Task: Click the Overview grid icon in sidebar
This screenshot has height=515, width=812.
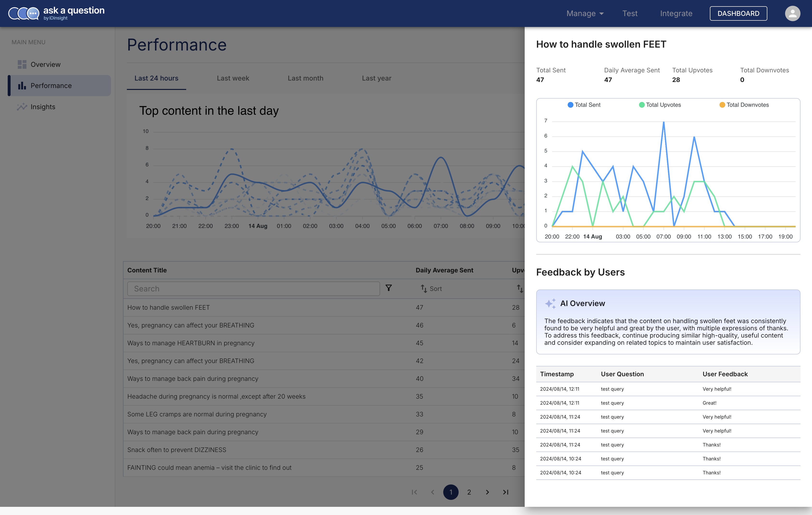Action: pyautogui.click(x=22, y=64)
